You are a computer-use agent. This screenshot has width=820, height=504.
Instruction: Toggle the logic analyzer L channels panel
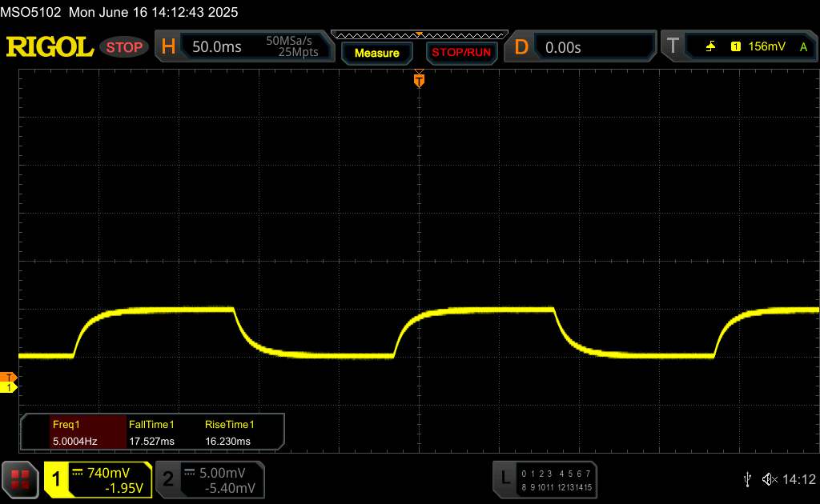[545, 479]
